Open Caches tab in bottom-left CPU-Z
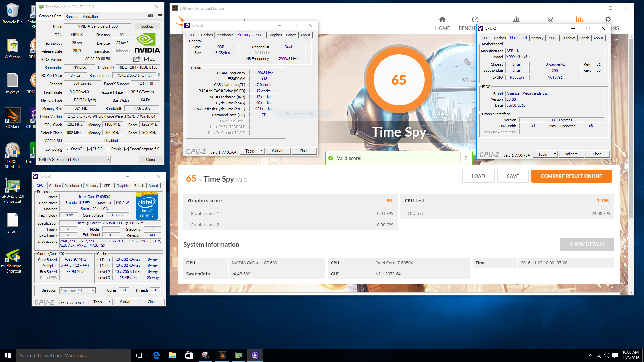Viewport: 644px width, 362px height. pos(55,186)
